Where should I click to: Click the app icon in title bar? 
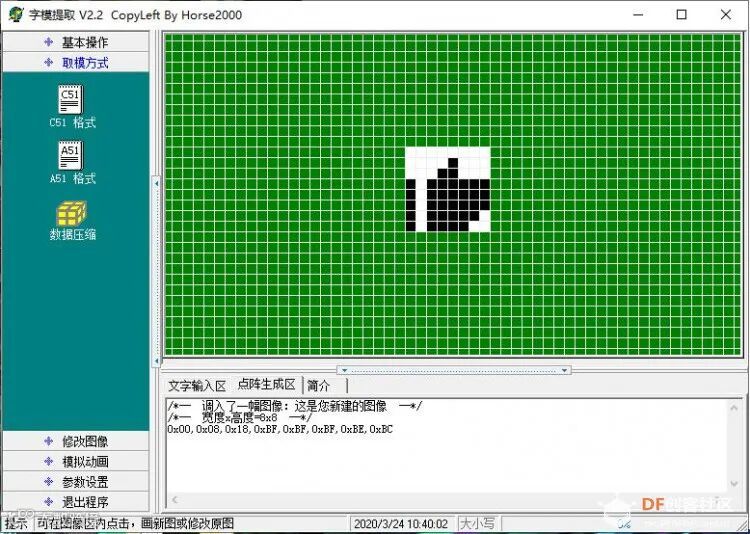(x=15, y=14)
